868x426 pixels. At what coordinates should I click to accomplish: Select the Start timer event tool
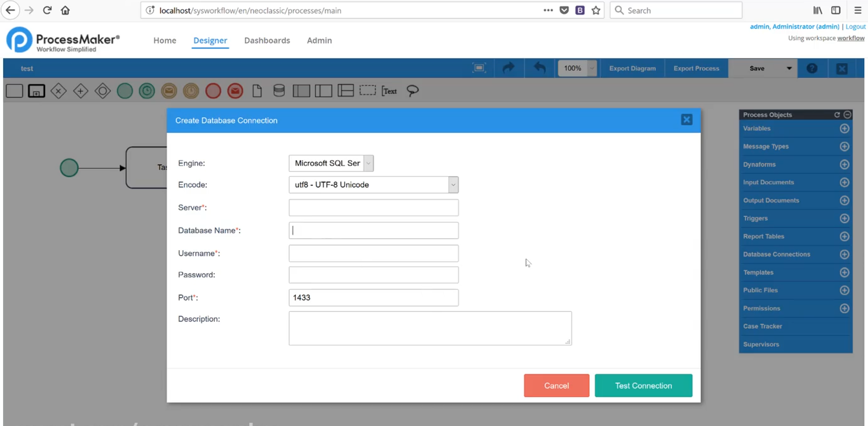click(x=147, y=91)
